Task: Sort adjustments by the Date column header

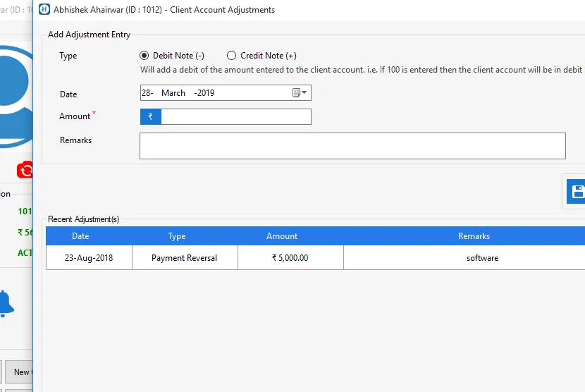Action: (80, 236)
